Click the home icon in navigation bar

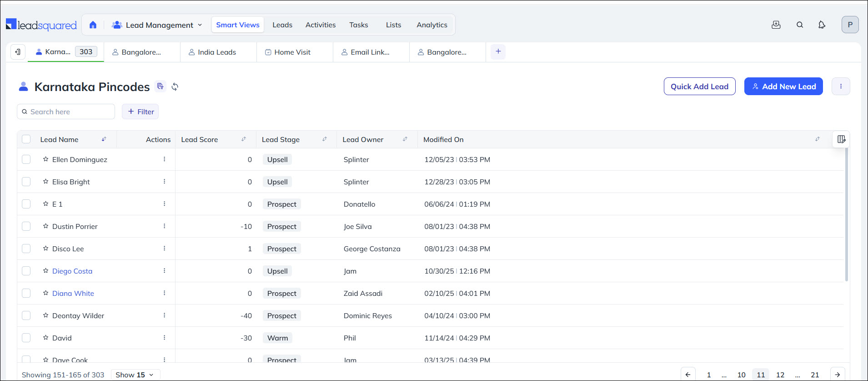click(93, 25)
